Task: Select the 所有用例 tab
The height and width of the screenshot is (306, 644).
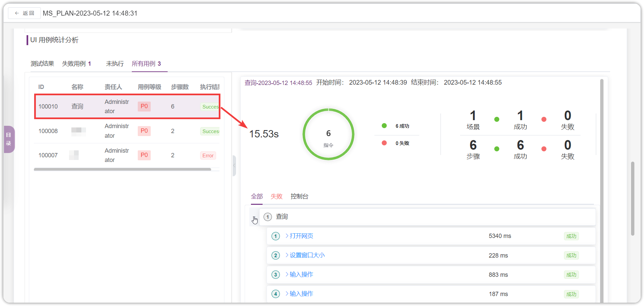Action: point(146,64)
